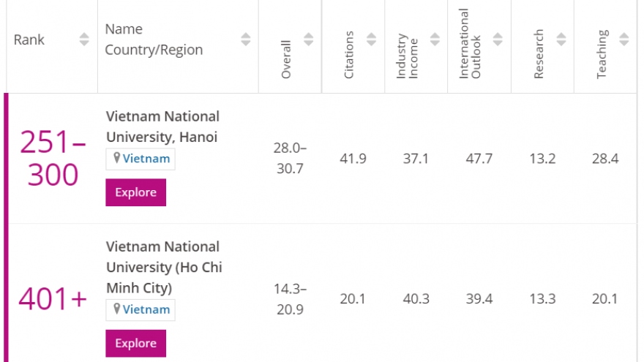Viewport: 644px width, 362px height.
Task: Click Explore for the Ho Chi Minh City university
Action: click(x=135, y=343)
